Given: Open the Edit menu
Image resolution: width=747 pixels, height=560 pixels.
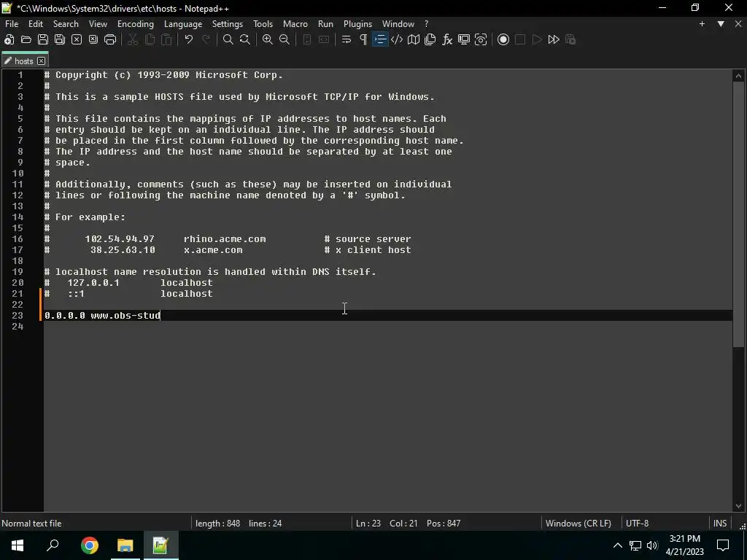Looking at the screenshot, I should (36, 24).
